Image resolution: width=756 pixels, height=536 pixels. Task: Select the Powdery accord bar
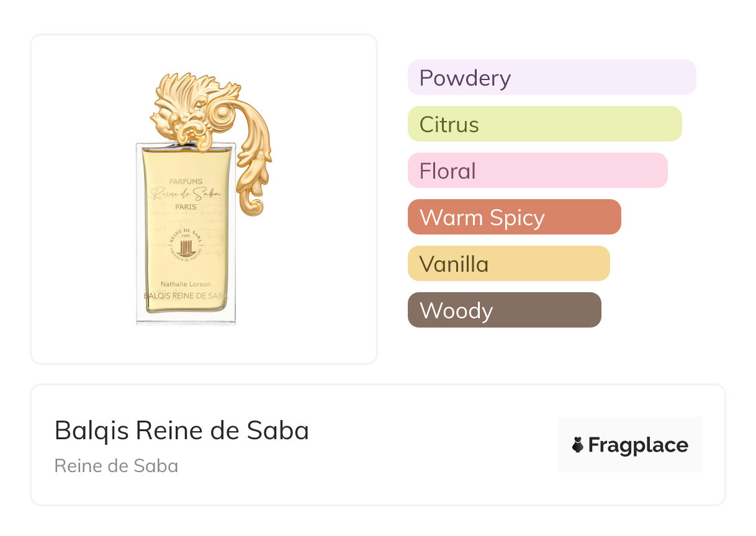pos(551,78)
